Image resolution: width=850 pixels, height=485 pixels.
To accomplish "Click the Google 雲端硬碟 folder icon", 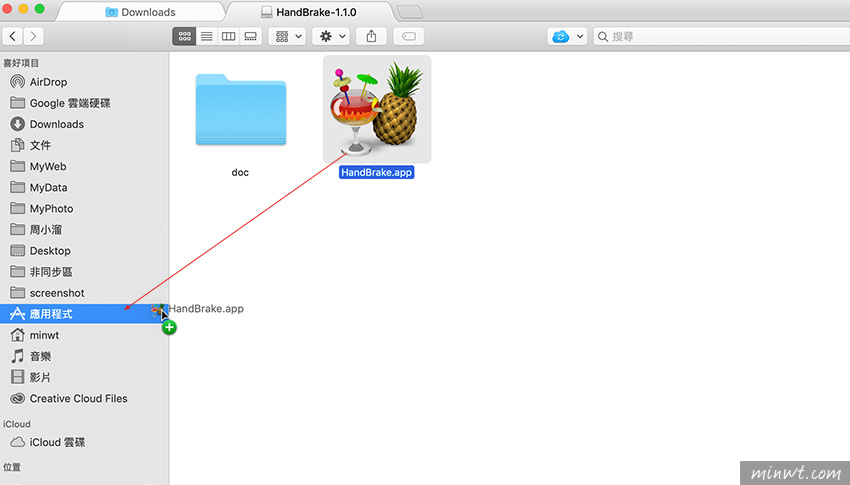I will [17, 103].
